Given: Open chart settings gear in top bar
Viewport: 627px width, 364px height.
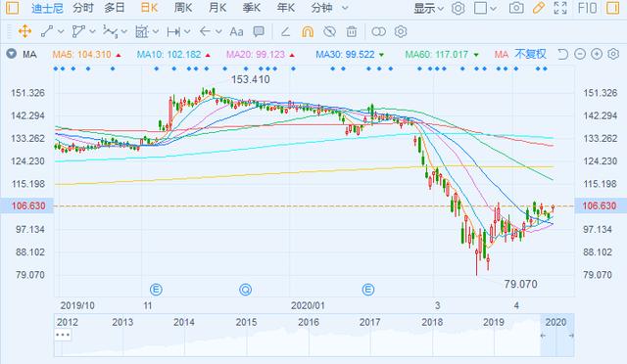Looking at the screenshot, I should 458,8.
